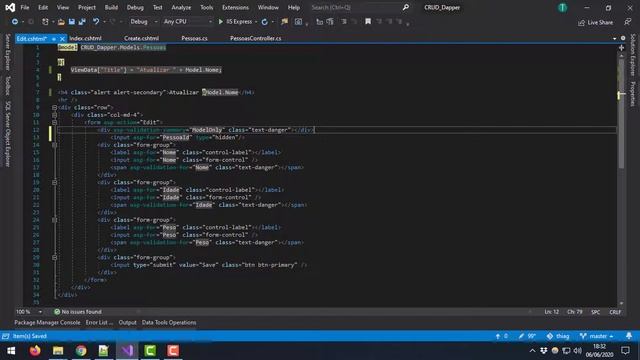Collapse the div class="row" code block

pyautogui.click(x=54, y=107)
